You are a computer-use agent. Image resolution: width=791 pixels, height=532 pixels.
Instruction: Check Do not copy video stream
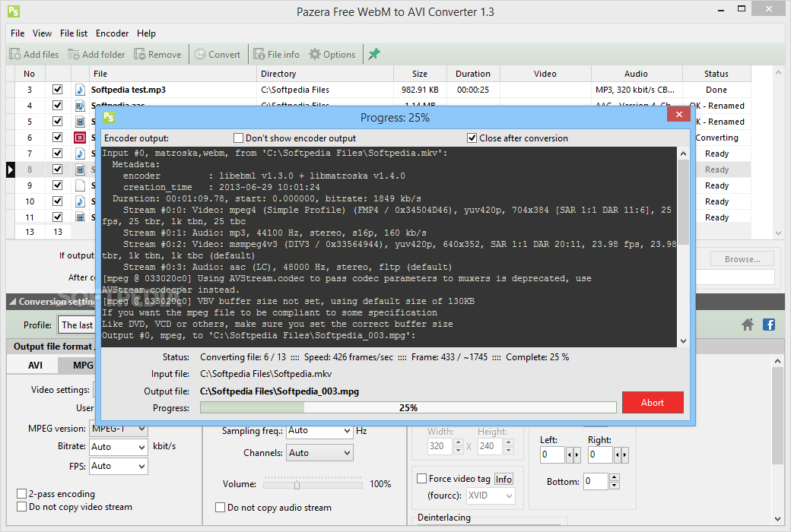(x=22, y=507)
